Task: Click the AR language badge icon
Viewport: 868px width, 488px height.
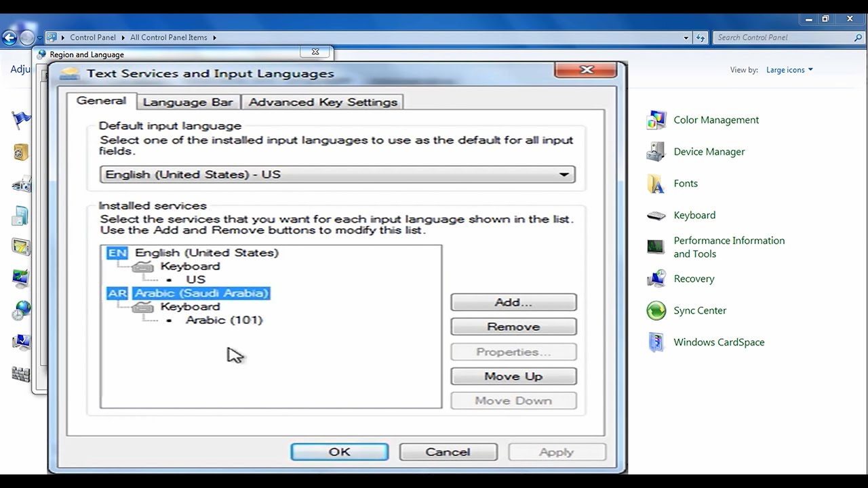Action: (x=117, y=293)
